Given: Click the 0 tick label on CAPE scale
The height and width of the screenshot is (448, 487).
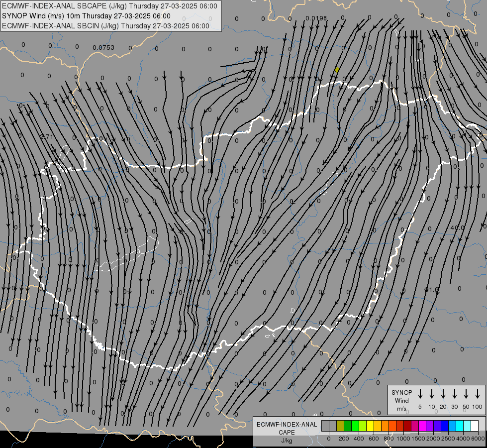Looking at the screenshot, I should click(329, 439).
